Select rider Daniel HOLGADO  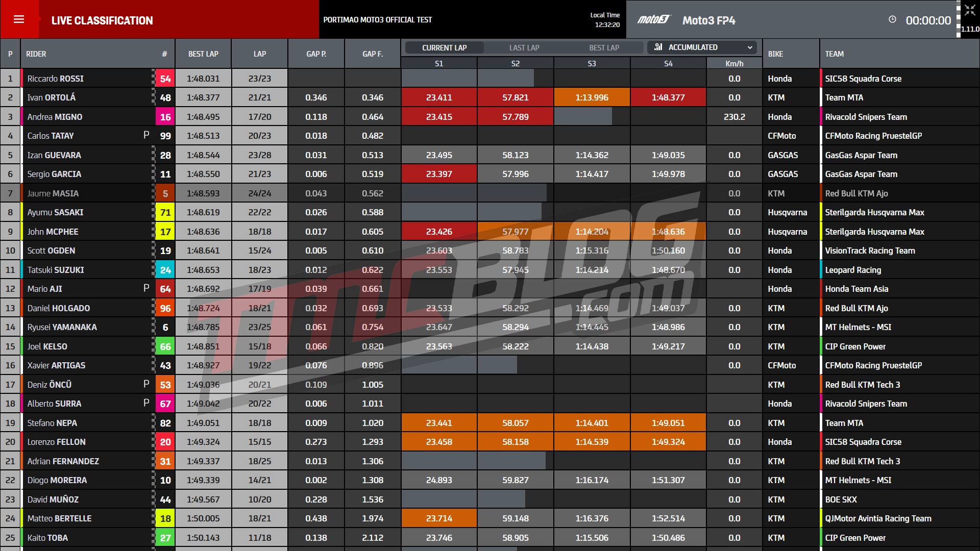point(59,308)
